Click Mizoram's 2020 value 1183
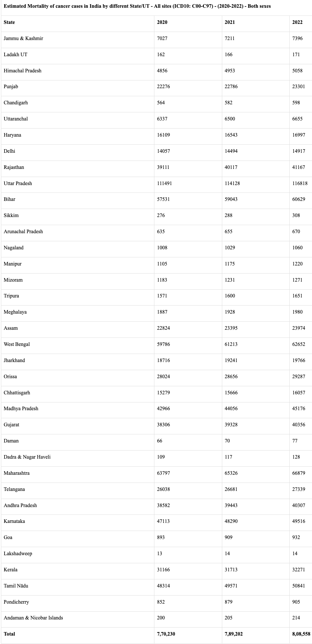 [162, 280]
